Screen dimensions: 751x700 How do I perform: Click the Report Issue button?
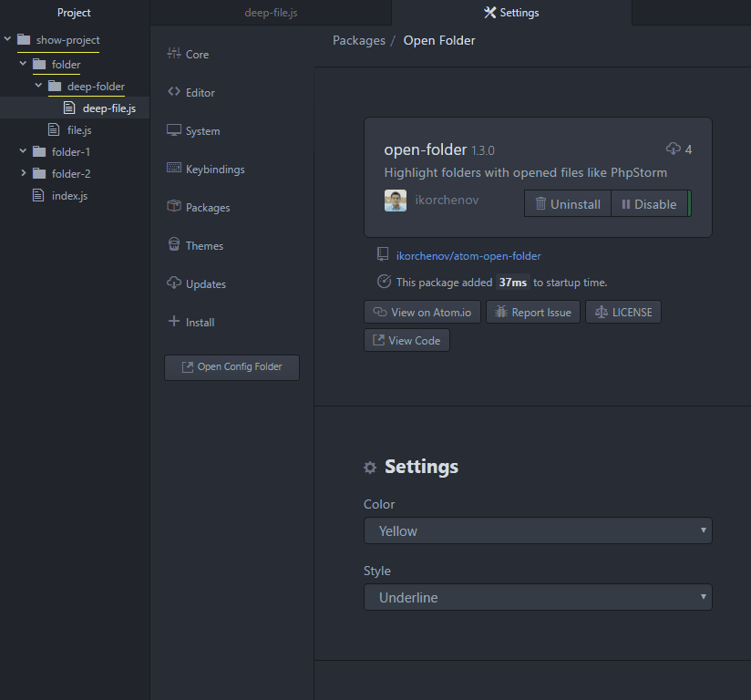click(x=533, y=313)
